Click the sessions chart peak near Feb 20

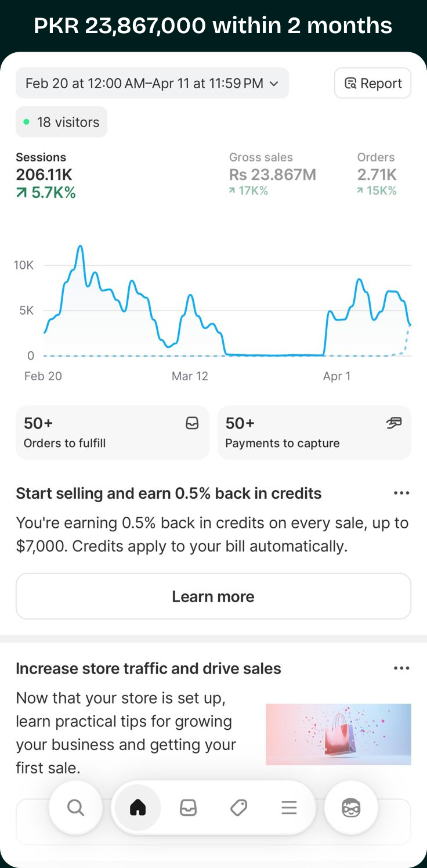[80, 246]
